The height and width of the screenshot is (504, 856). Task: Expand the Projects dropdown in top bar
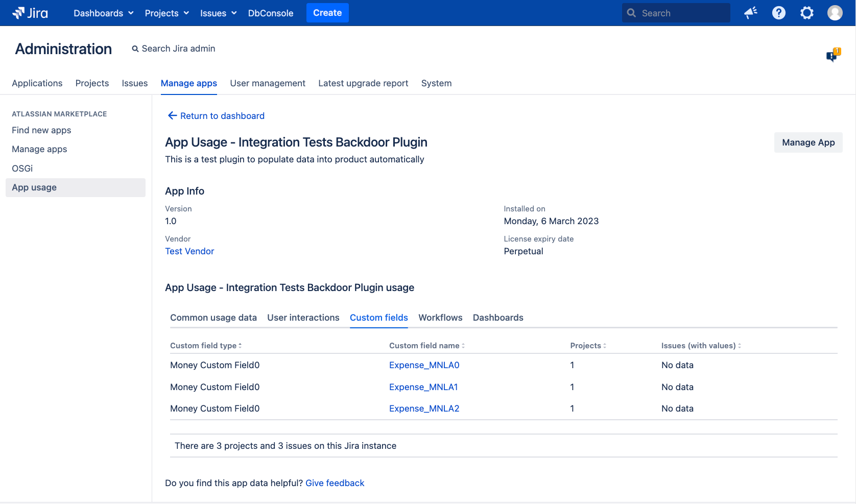tap(167, 13)
